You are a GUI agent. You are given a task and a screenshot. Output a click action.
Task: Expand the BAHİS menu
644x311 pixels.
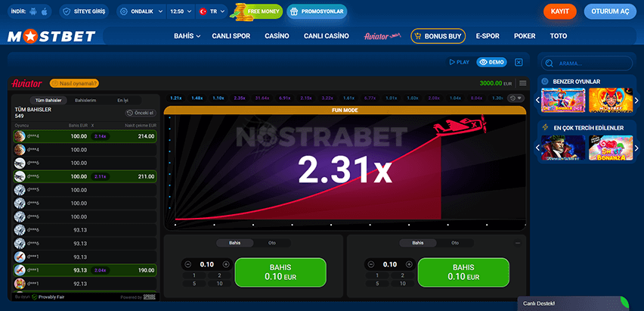point(187,36)
